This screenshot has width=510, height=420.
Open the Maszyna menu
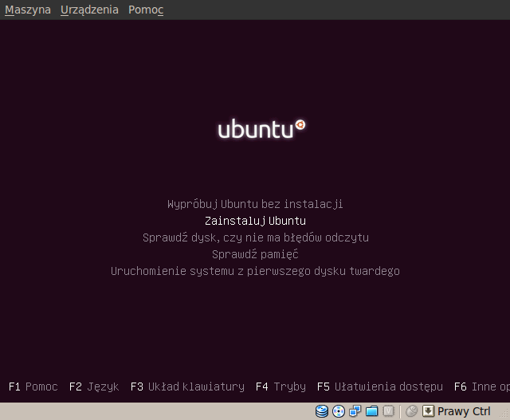(28, 10)
